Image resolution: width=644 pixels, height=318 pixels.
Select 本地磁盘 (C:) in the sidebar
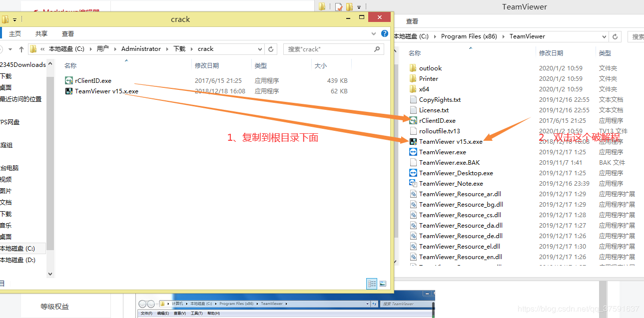[17, 248]
